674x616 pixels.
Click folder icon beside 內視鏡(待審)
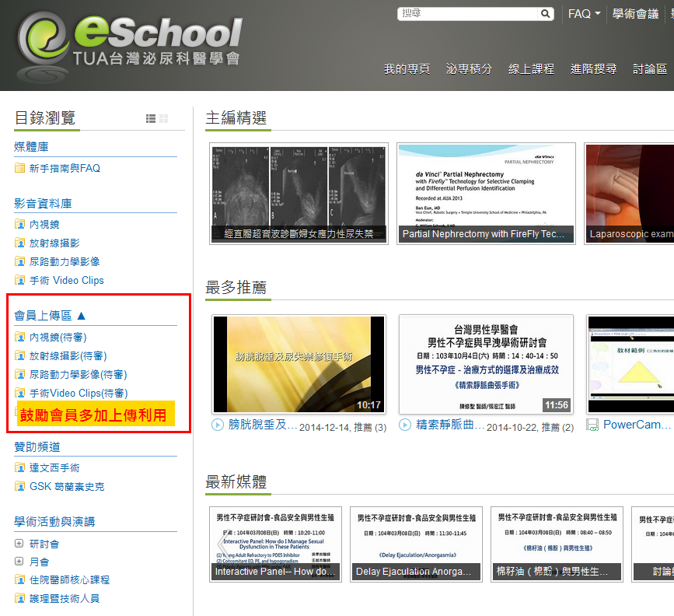click(19, 337)
